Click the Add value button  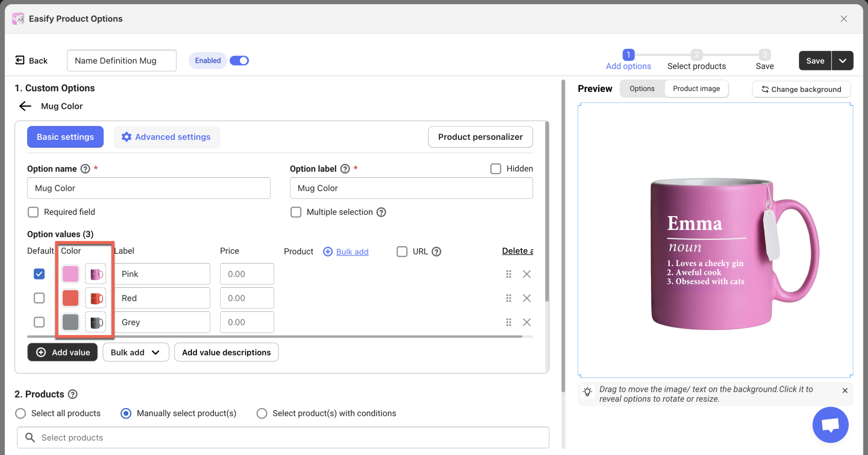(x=63, y=352)
